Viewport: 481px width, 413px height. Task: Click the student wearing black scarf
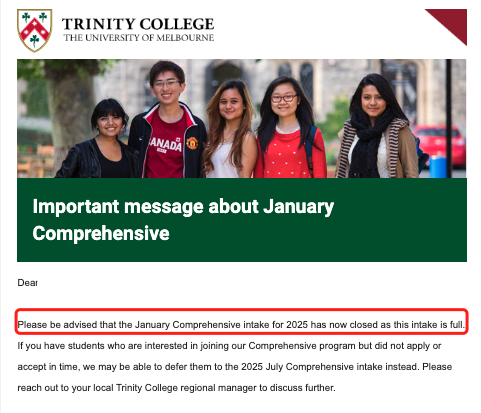coord(377,127)
